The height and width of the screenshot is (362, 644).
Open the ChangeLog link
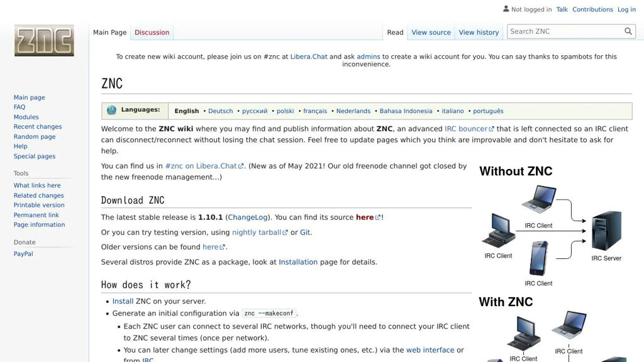coord(247,217)
